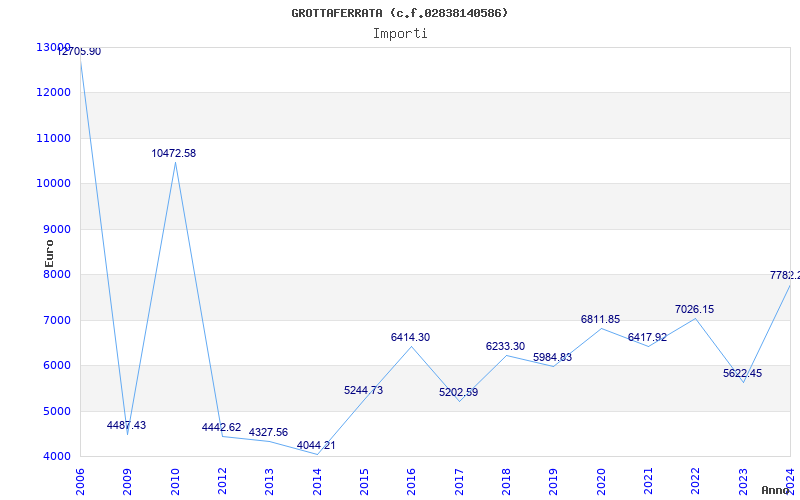The width and height of the screenshot is (800, 500).
Task: Click the 2023 year label
Action: click(x=742, y=482)
